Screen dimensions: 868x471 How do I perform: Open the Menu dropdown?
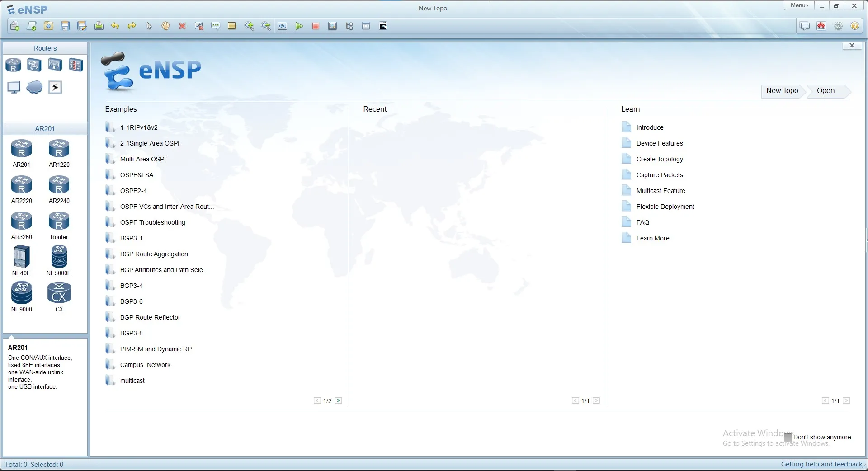[x=800, y=5]
